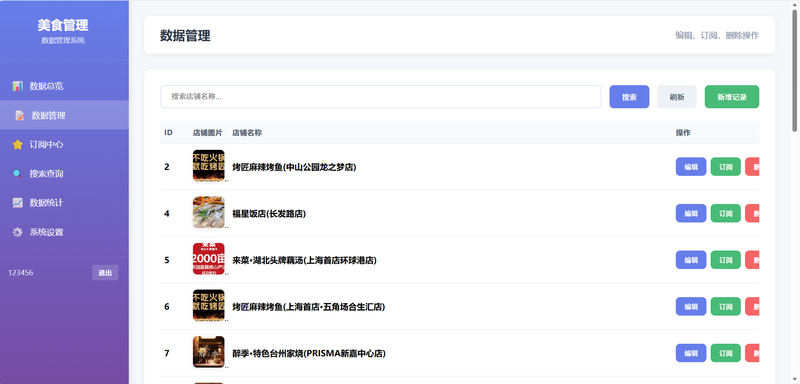The width and height of the screenshot is (800, 384).
Task: Click store name 烤匠麻辣烤鱼(中山公园龙之梦店)
Action: [294, 167]
